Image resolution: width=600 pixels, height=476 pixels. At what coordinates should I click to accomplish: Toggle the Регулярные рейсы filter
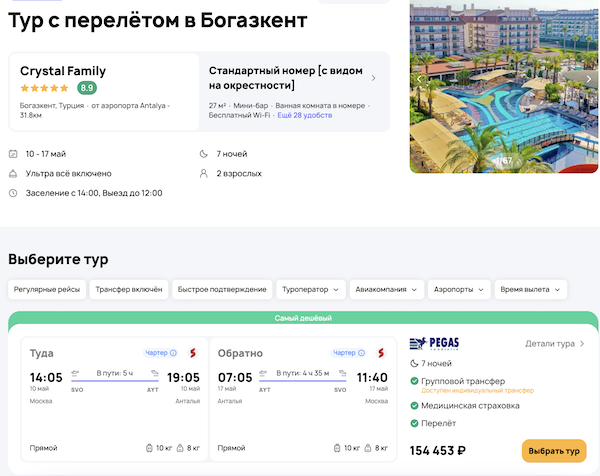46,289
